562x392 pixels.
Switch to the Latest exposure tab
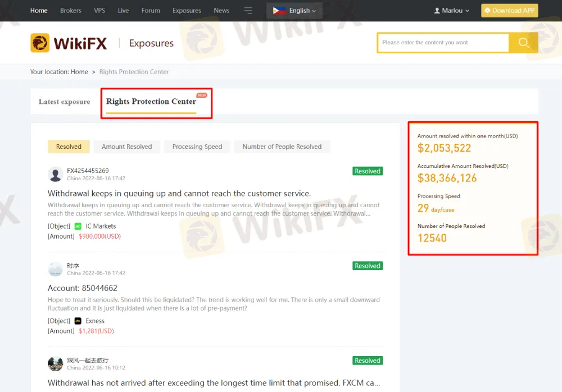click(x=65, y=102)
